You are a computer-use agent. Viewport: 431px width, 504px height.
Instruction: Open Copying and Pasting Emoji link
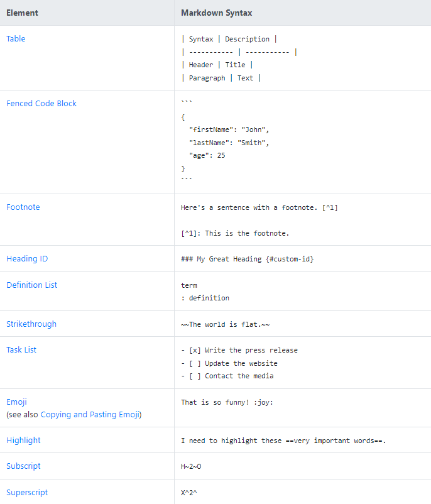click(90, 415)
